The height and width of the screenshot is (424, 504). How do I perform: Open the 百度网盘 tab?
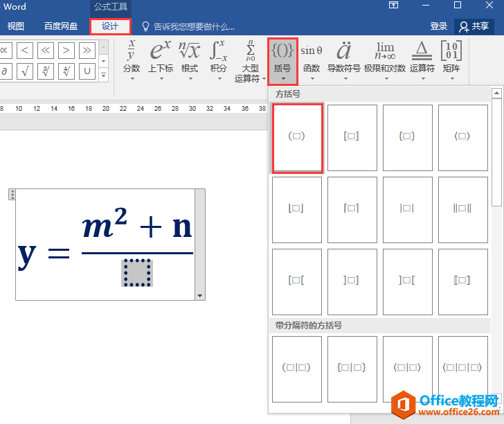61,26
